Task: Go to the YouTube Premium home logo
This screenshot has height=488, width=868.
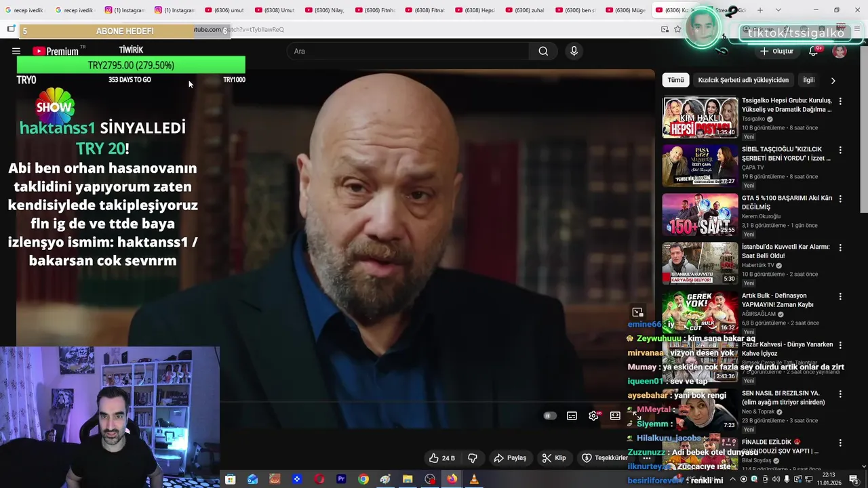Action: tap(56, 51)
